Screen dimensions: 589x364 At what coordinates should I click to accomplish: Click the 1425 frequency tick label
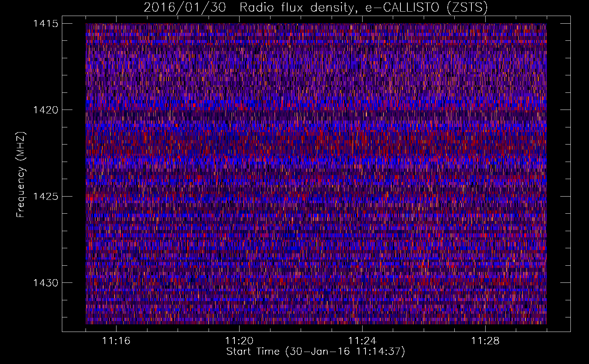pos(46,197)
